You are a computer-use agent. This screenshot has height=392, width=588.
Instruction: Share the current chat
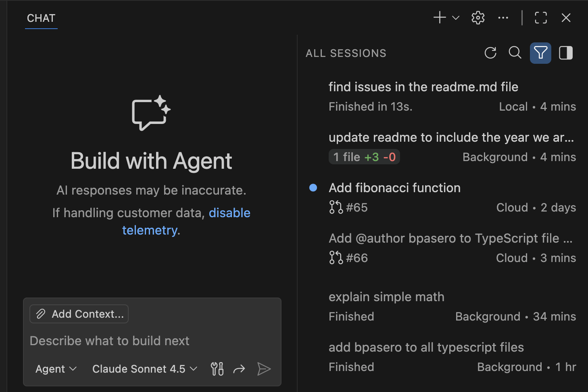point(239,369)
